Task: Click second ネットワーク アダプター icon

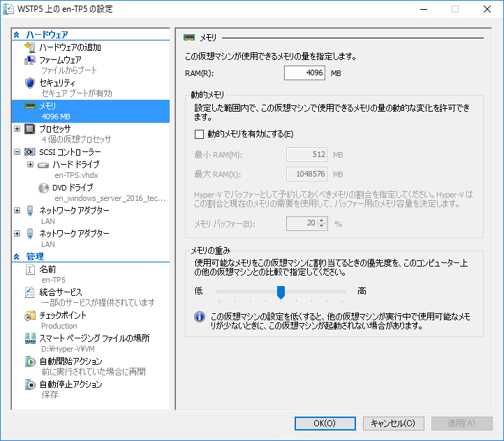Action: pos(30,234)
